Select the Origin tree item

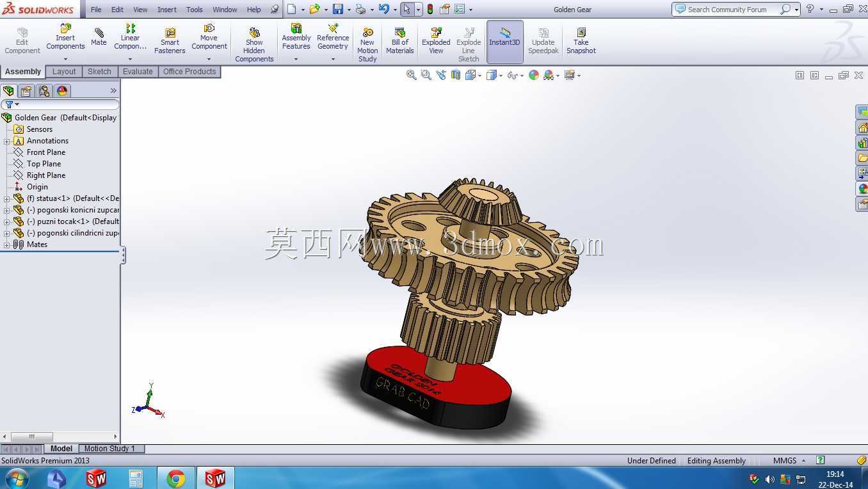coord(37,187)
